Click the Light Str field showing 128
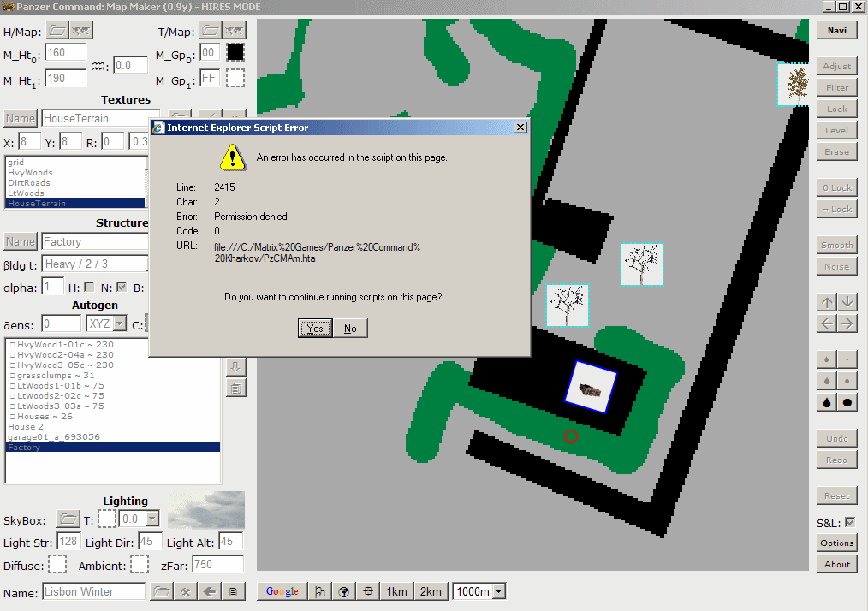The height and width of the screenshot is (611, 868). point(69,542)
